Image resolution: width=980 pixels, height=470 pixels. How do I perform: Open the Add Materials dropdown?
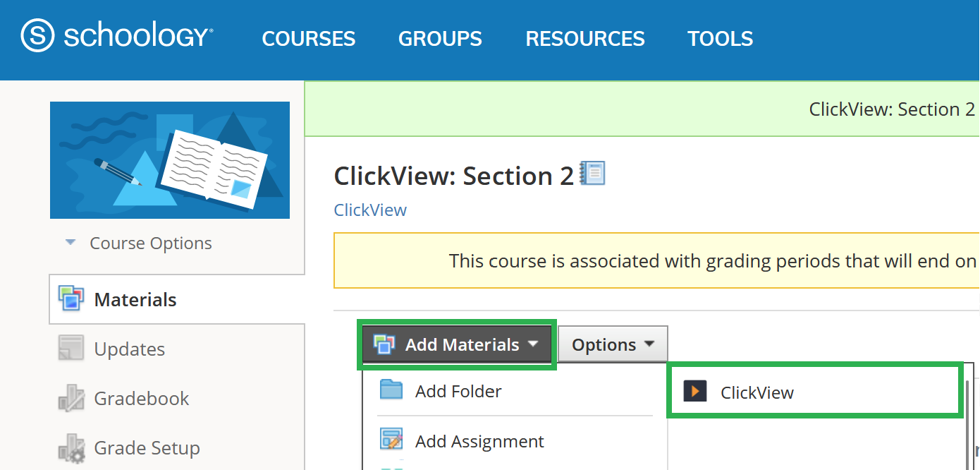457,344
